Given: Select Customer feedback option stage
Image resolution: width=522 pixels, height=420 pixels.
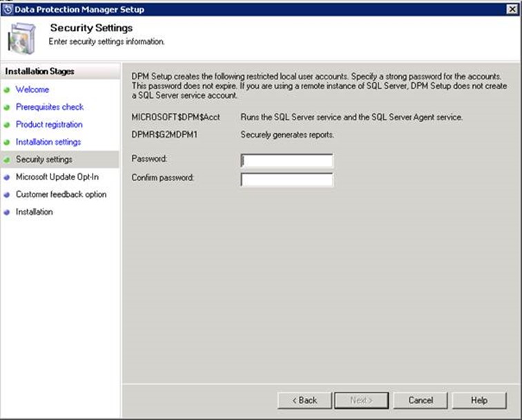Looking at the screenshot, I should click(61, 194).
